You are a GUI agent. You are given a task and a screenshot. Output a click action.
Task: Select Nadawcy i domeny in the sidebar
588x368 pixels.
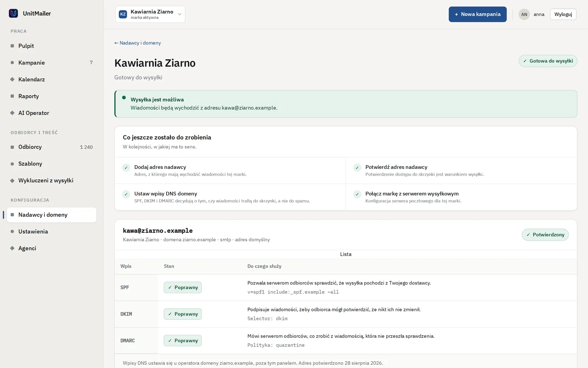pos(51,215)
